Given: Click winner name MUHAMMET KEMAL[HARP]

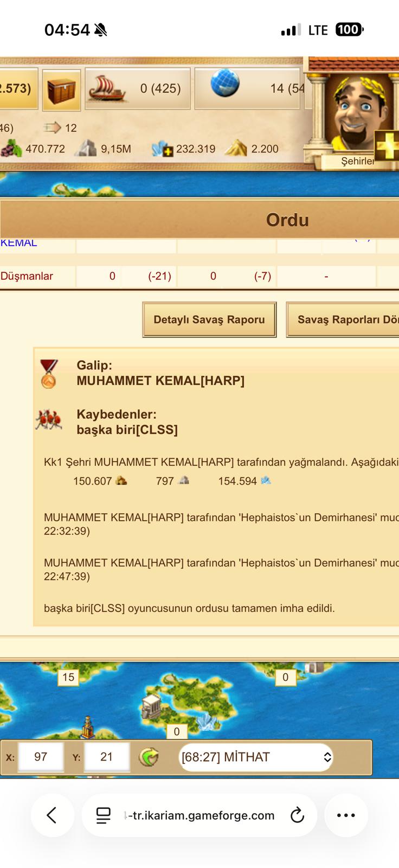Looking at the screenshot, I should pyautogui.click(x=160, y=381).
